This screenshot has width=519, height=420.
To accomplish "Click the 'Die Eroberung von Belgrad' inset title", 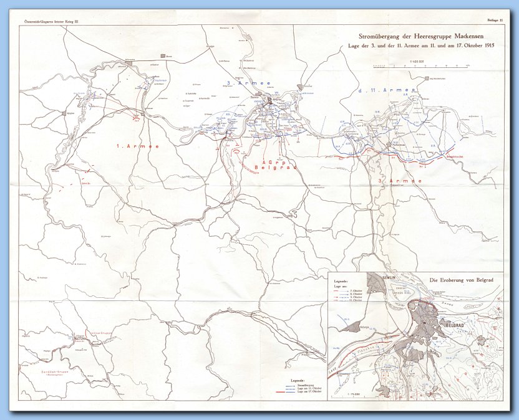I will (x=462, y=280).
